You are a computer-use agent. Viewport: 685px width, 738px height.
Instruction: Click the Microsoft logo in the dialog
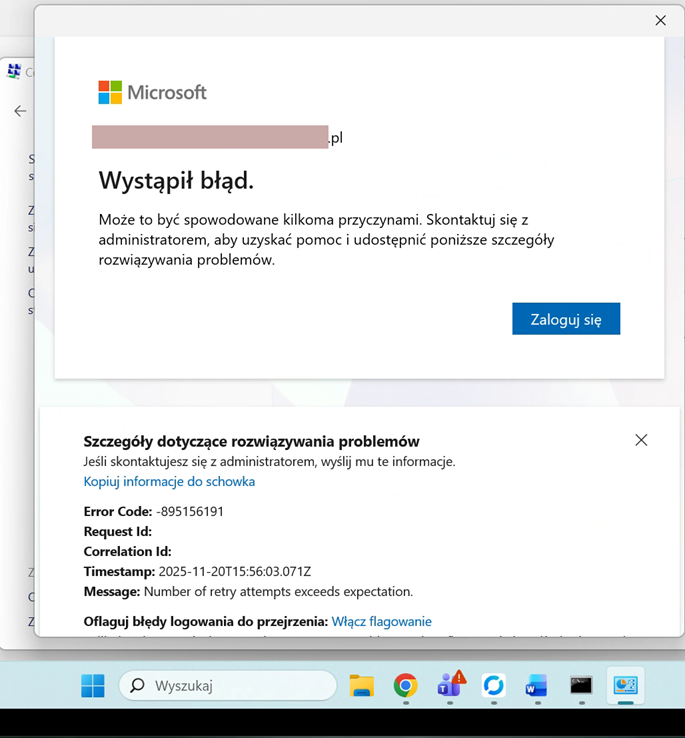pos(153,92)
